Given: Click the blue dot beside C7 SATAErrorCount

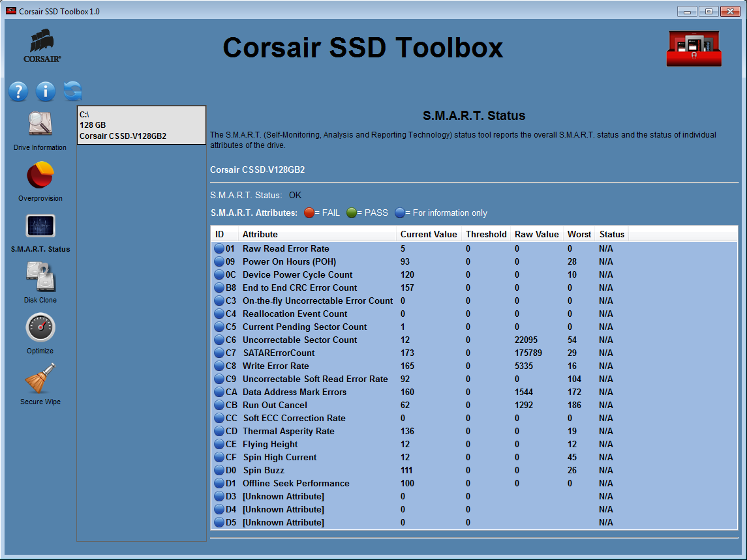Looking at the screenshot, I should point(219,353).
